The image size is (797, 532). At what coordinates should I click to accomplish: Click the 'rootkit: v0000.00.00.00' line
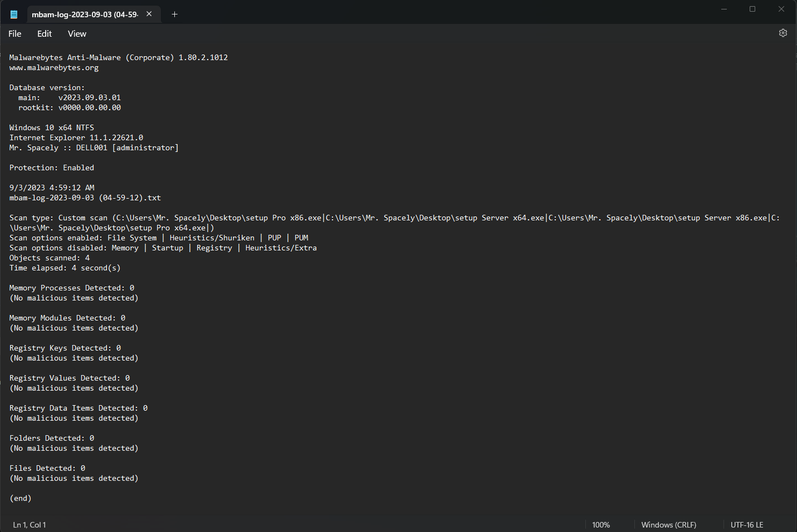(x=70, y=108)
